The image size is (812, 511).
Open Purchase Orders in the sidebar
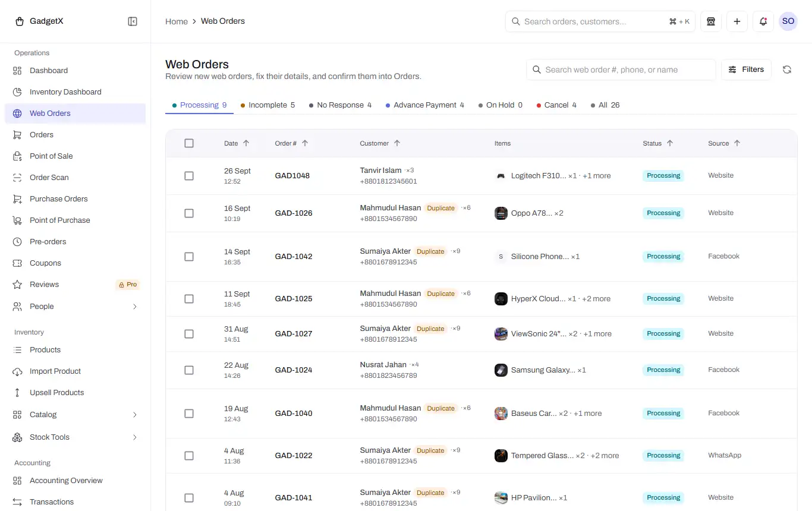click(x=75, y=199)
